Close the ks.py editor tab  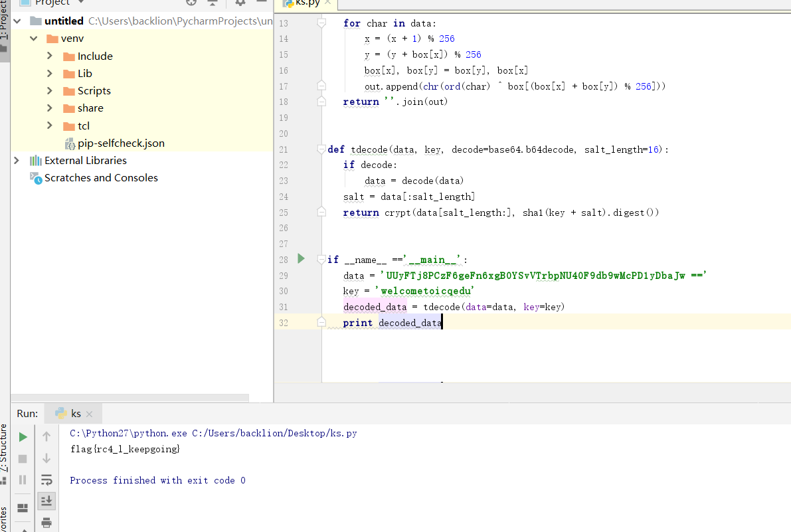pos(328,3)
